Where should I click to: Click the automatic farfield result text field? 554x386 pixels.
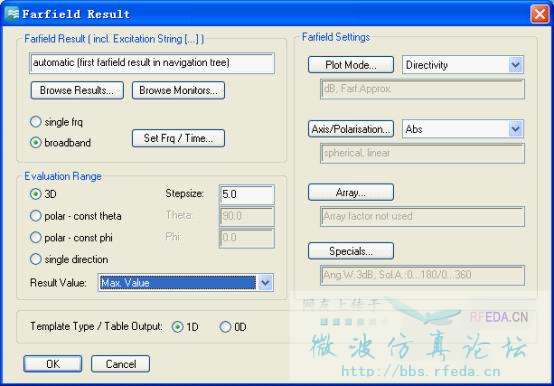pos(152,63)
